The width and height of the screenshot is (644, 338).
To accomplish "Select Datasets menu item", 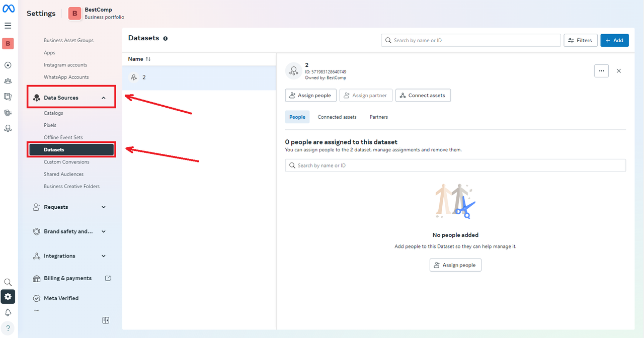I will coord(71,149).
